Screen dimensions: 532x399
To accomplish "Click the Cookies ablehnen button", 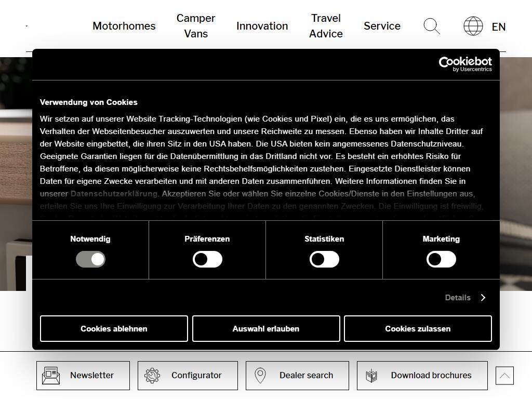I will point(114,329).
